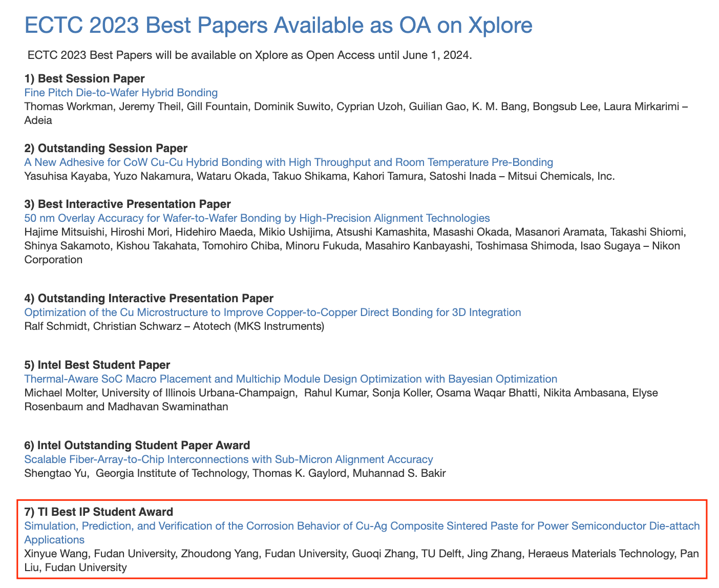Click the Outstanding Session Paper heading
This screenshot has height=588, width=719.
click(105, 148)
